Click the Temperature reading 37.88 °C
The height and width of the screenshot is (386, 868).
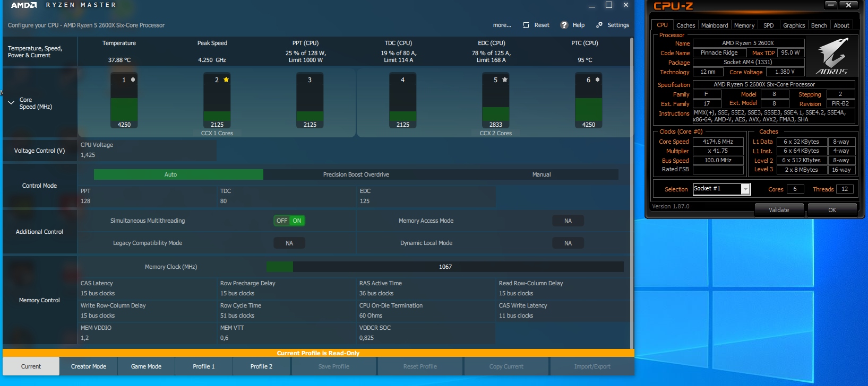pos(119,60)
